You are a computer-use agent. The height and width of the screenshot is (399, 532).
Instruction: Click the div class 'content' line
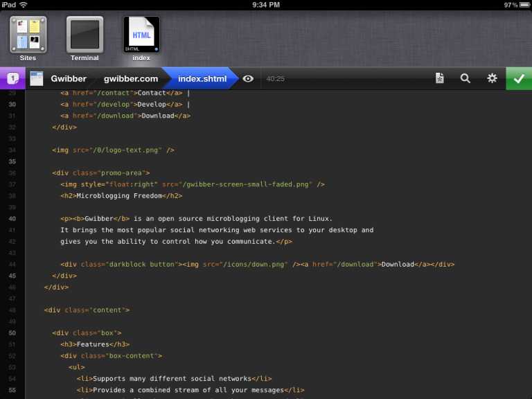click(87, 310)
